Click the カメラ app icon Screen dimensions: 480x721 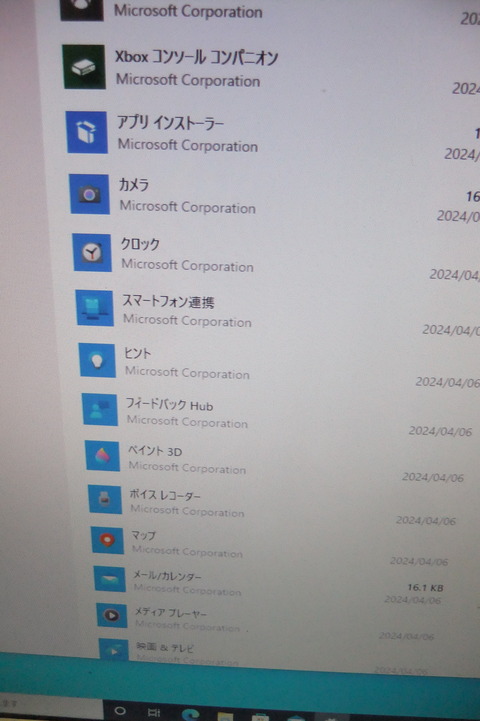point(90,194)
